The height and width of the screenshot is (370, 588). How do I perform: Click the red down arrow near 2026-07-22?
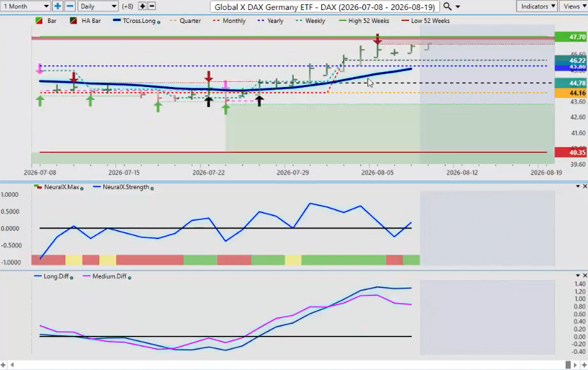209,77
